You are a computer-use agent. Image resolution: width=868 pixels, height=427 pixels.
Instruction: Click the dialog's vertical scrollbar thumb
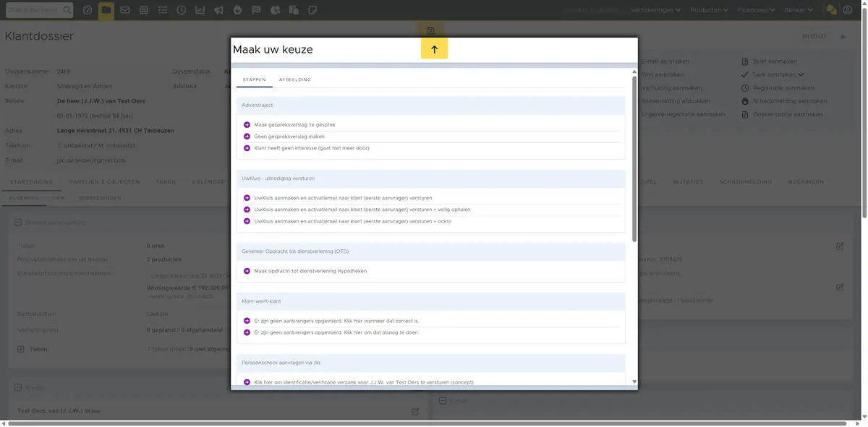point(634,158)
